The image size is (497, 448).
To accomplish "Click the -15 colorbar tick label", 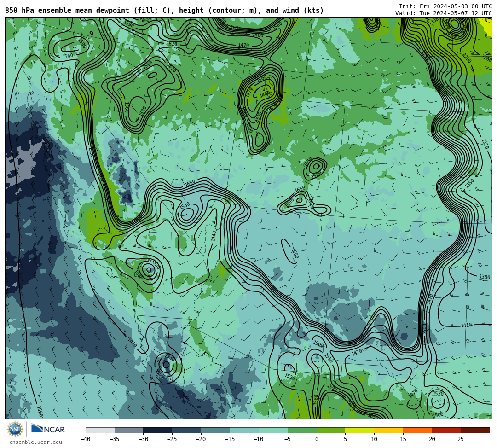I will [x=230, y=439].
